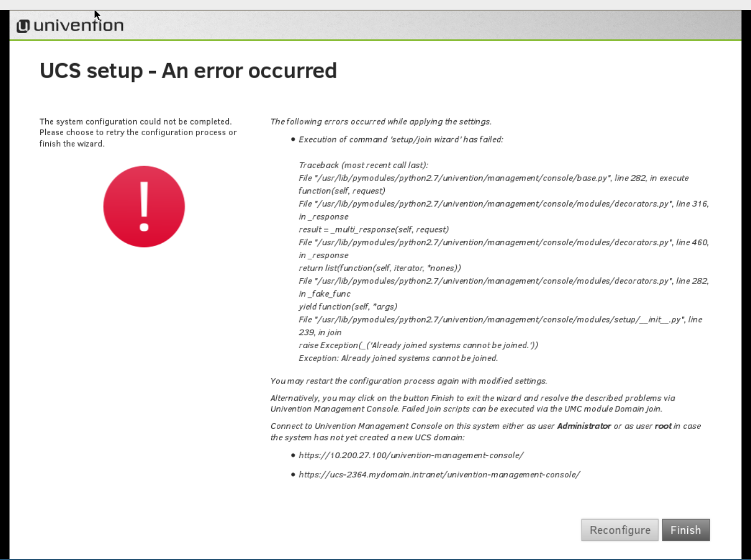Click the bold 'Administrator' user name

click(x=584, y=426)
